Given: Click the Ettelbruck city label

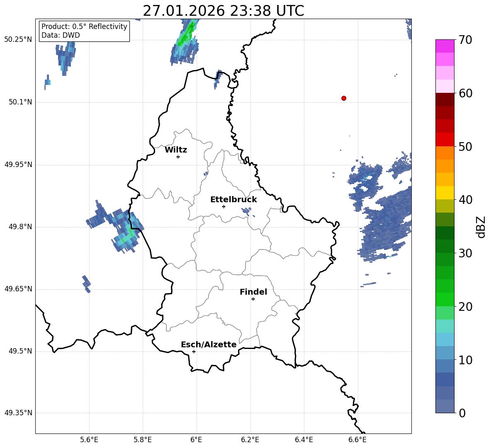Looking at the screenshot, I should pyautogui.click(x=233, y=200).
